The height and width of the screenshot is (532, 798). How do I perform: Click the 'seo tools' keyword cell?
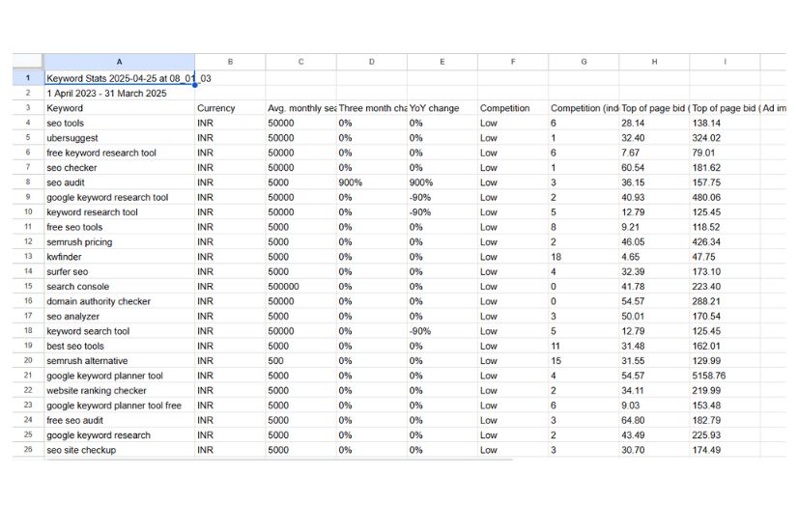point(119,123)
